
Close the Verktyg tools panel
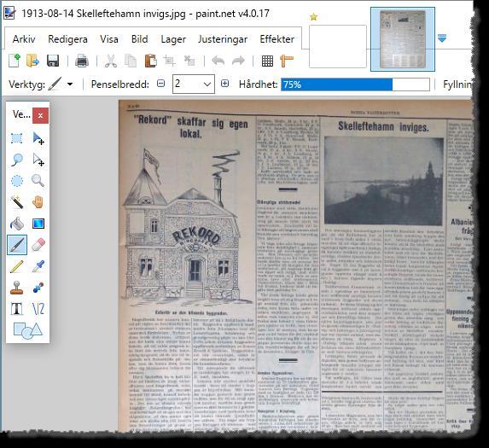41,116
